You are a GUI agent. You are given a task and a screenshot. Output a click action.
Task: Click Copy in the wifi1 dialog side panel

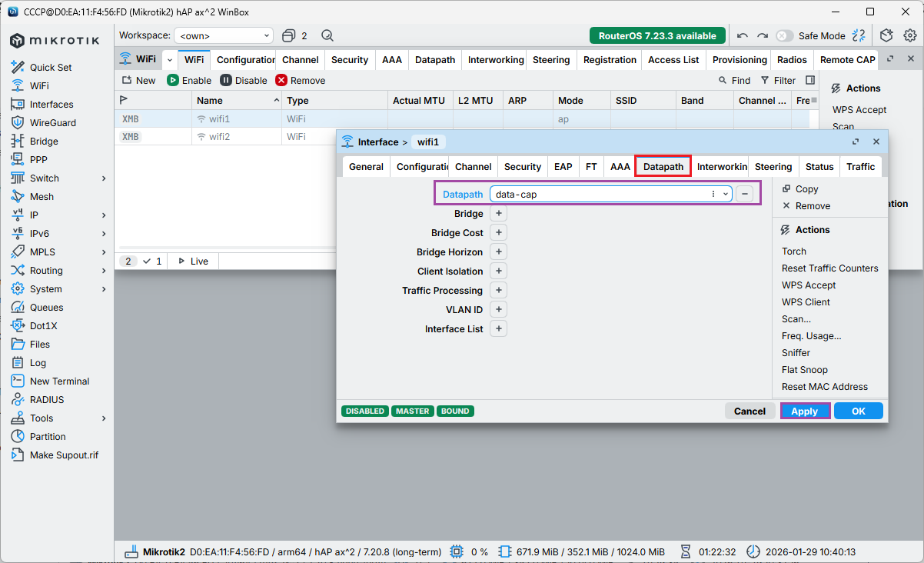800,189
